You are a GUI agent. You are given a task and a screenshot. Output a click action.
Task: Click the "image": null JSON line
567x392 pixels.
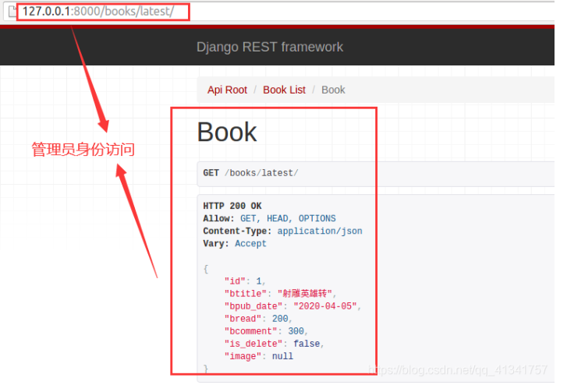tap(259, 356)
